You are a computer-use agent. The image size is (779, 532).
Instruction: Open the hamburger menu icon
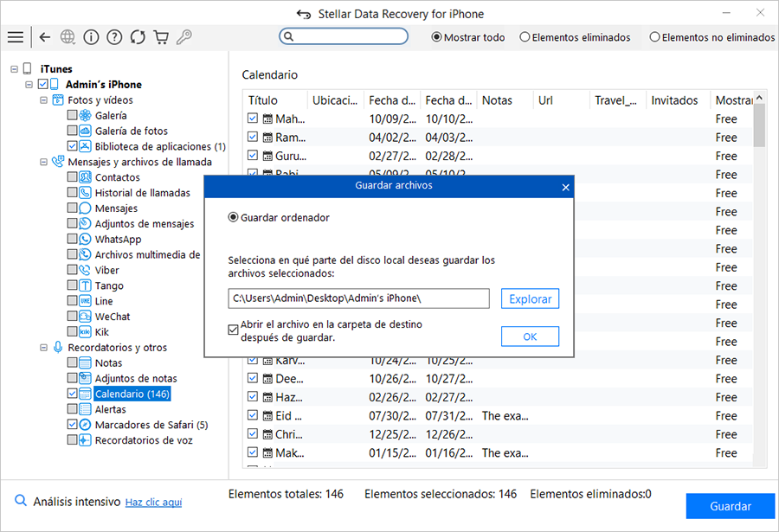click(16, 37)
